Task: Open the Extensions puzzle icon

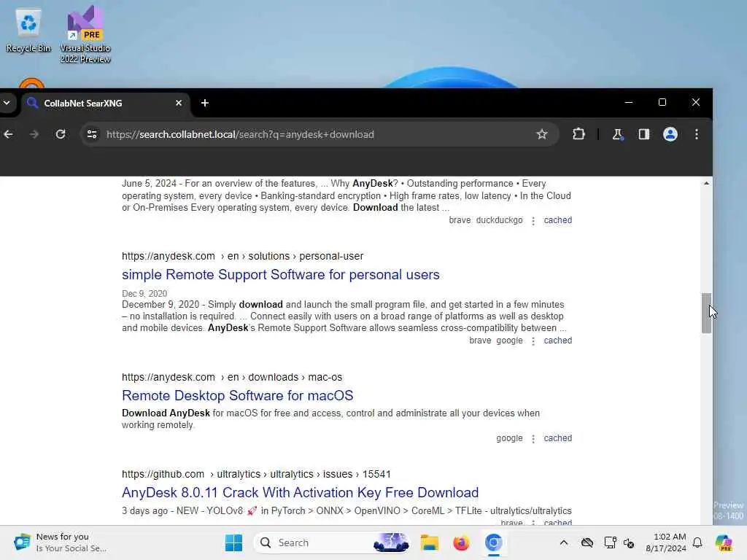Action: (x=578, y=135)
